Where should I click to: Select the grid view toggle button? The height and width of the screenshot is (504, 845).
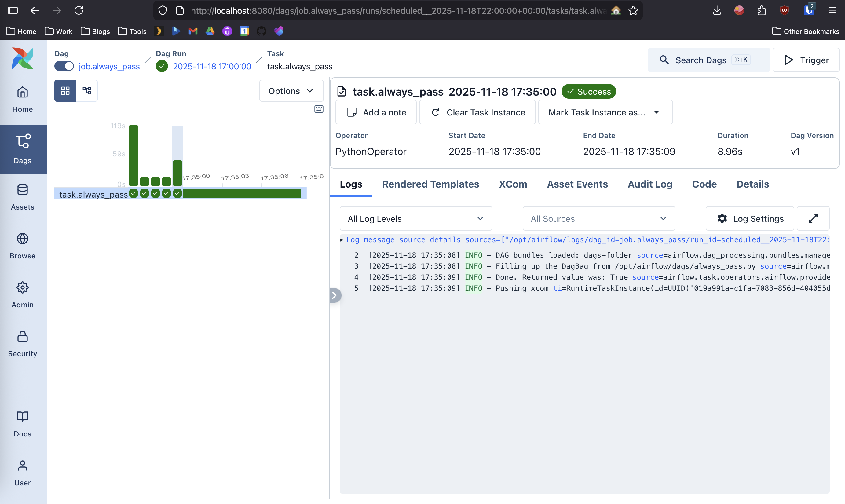pos(65,91)
